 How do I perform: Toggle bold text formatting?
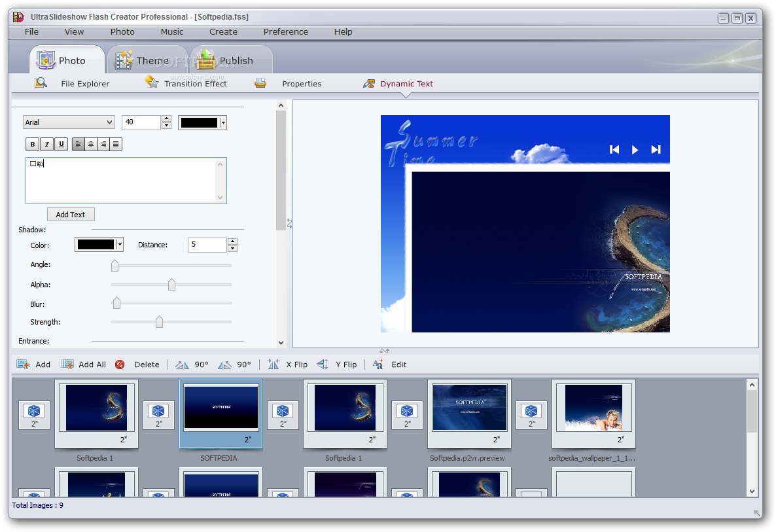pyautogui.click(x=33, y=144)
